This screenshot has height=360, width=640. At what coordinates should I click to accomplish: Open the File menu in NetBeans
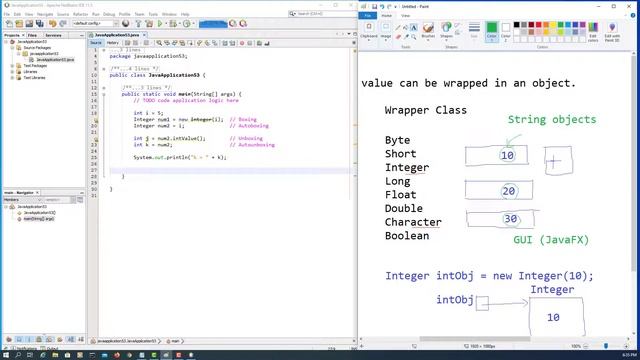tap(7, 14)
